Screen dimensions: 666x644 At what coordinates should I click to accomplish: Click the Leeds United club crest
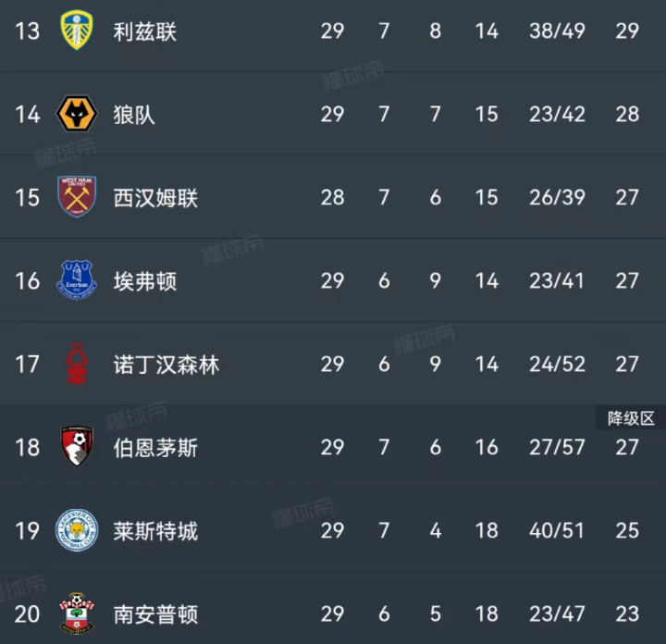coord(77,31)
